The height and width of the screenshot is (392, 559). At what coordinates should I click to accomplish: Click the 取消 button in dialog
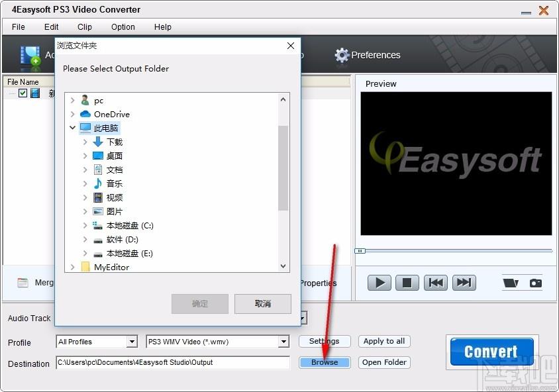263,304
